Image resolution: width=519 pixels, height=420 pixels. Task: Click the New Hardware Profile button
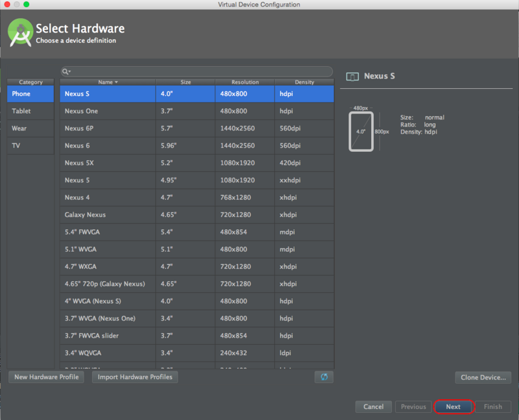click(x=46, y=377)
